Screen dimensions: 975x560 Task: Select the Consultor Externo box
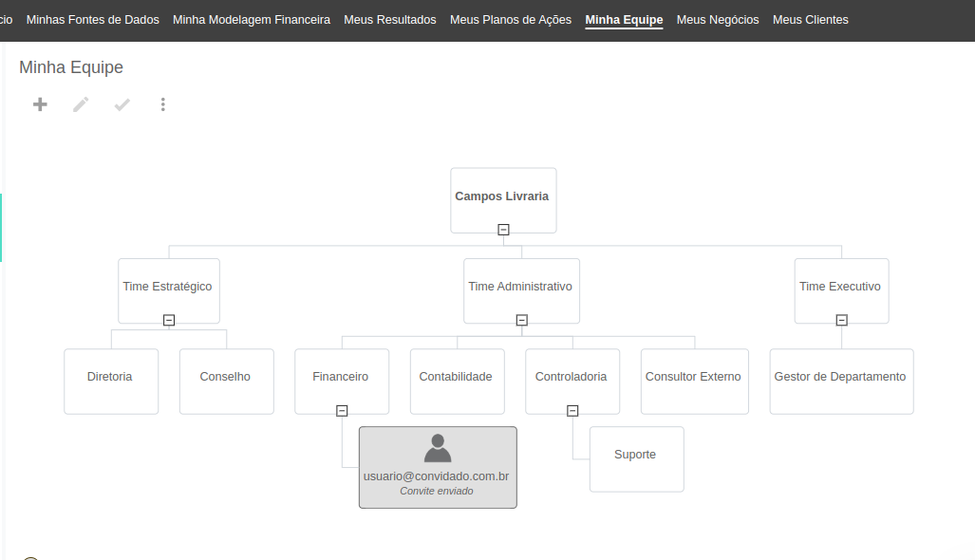pos(695,381)
